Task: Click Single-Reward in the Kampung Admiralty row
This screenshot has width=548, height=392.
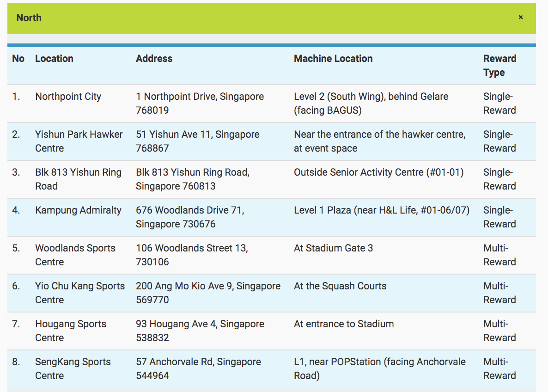Action: 500,217
